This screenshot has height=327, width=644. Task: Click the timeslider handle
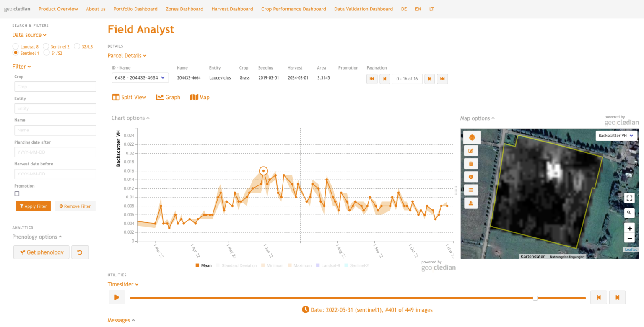pyautogui.click(x=535, y=298)
